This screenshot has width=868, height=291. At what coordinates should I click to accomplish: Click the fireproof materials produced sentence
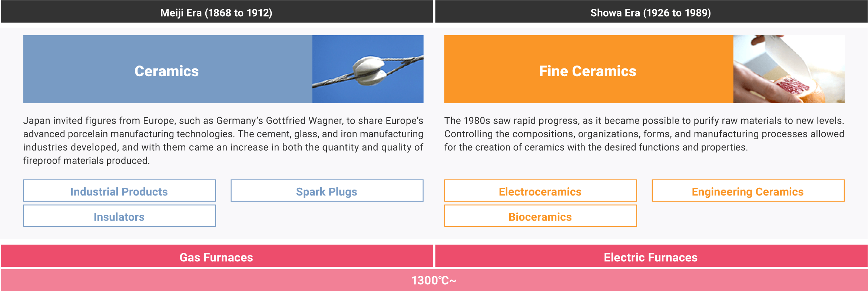click(x=86, y=161)
